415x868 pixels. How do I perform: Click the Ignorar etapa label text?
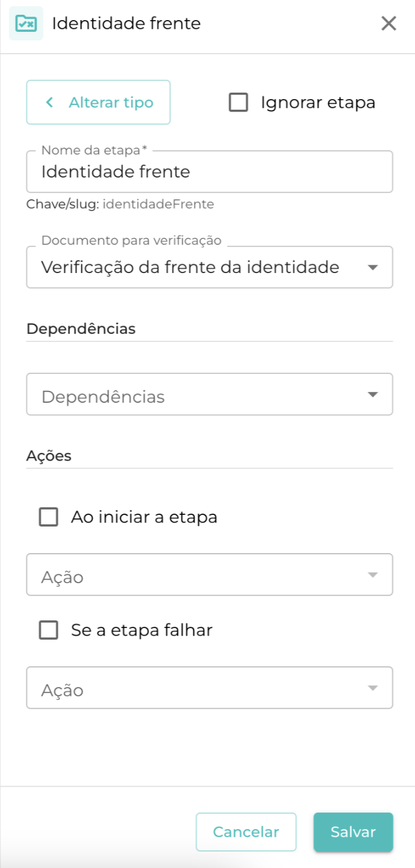click(x=318, y=103)
